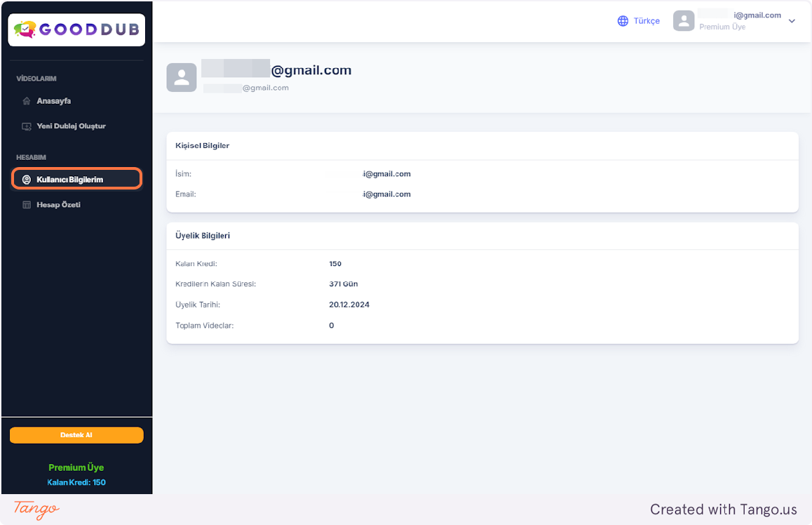Click the green Premium Üye sidebar label
Screen dimensions: 812x525
(x=76, y=467)
